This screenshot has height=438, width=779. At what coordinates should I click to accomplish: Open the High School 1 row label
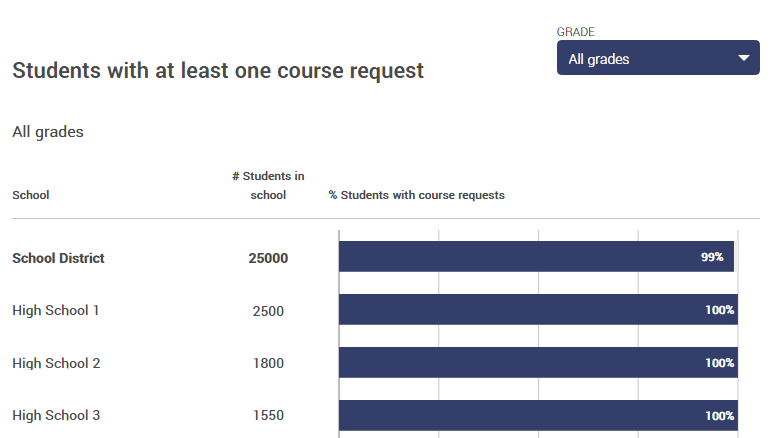click(x=56, y=311)
